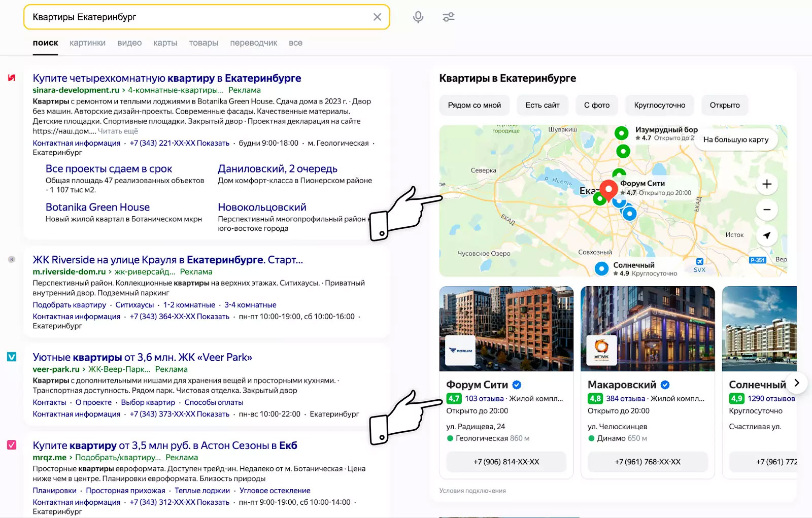Open the все tab
This screenshot has height=518, width=812.
[295, 43]
